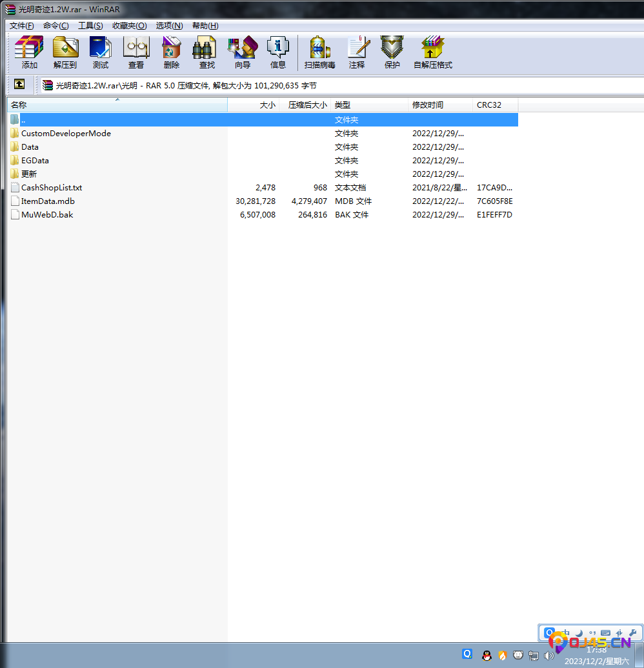The height and width of the screenshot is (668, 644).
Task: Click the 保护 (Protect) shield icon
Action: pos(392,52)
